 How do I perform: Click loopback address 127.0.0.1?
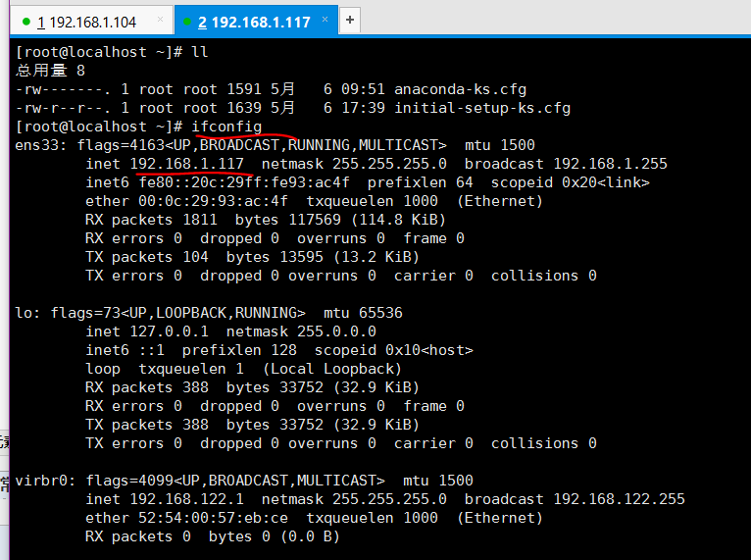[x=169, y=331]
